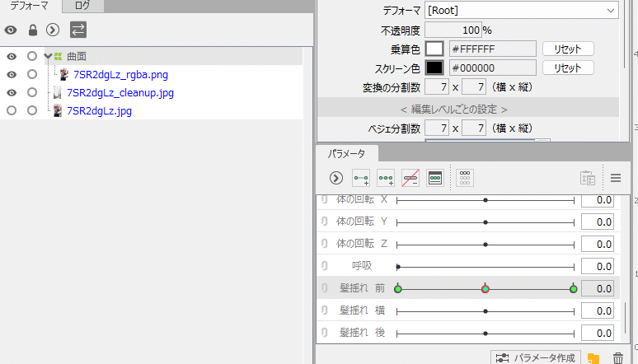Click the circled arrow icon in the パラメータ toolbar
Screen dimensions: 638x364
(x=336, y=178)
